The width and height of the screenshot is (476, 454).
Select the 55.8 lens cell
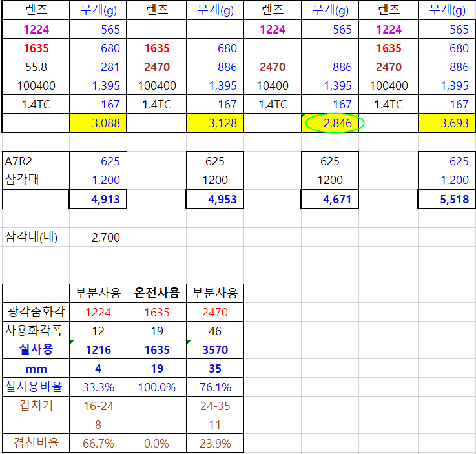[36, 67]
